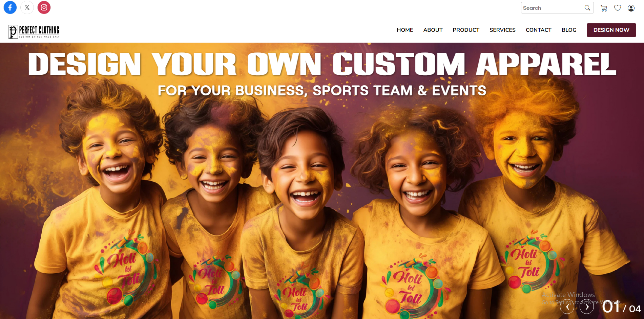Click the DESIGN NOW button
This screenshot has width=644, height=319.
611,30
